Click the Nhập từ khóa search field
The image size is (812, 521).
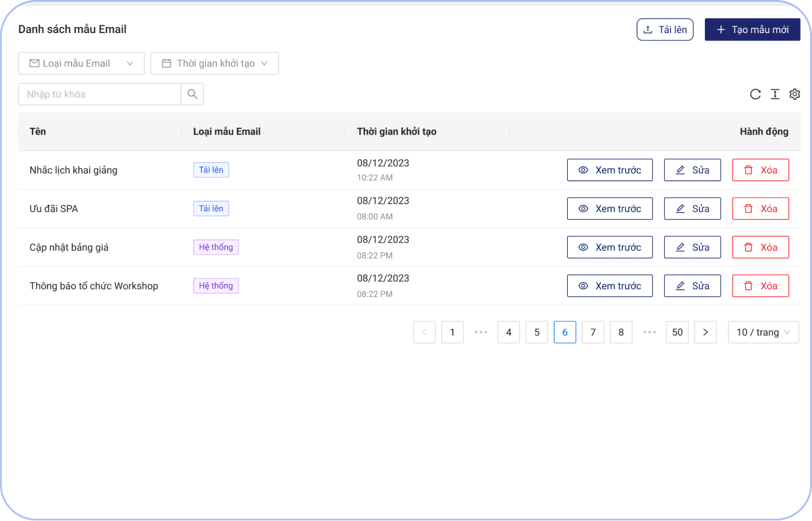pyautogui.click(x=100, y=94)
